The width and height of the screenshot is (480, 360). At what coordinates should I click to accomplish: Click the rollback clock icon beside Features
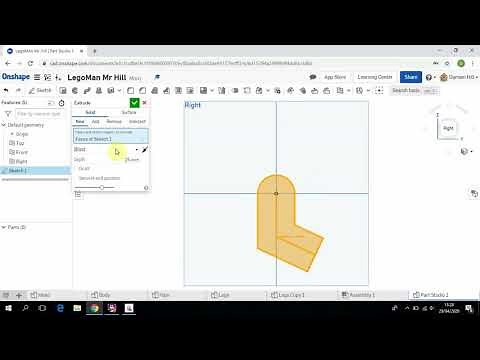pos(61,103)
